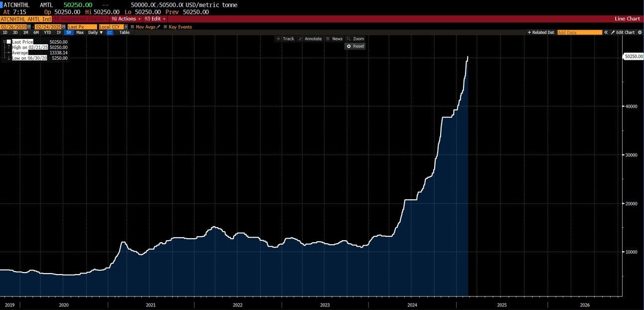Expand the Daily periodicity dropdown

[x=96, y=32]
